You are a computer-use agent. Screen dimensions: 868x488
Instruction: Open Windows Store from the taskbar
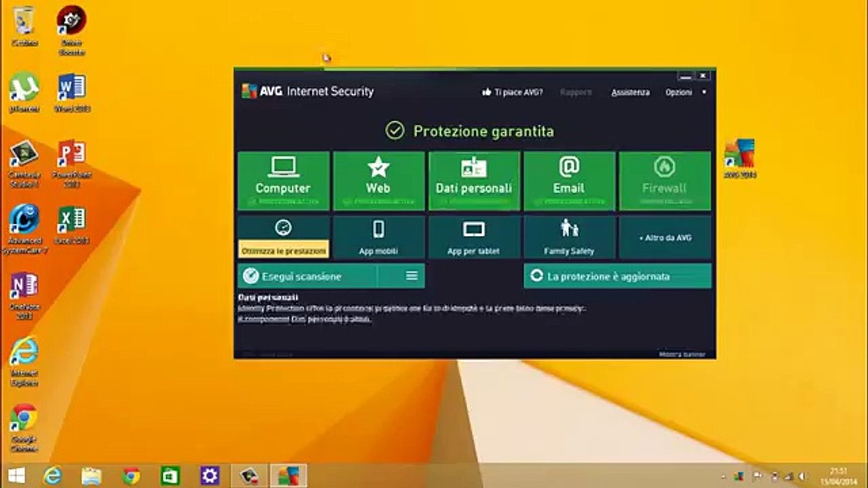coord(170,475)
